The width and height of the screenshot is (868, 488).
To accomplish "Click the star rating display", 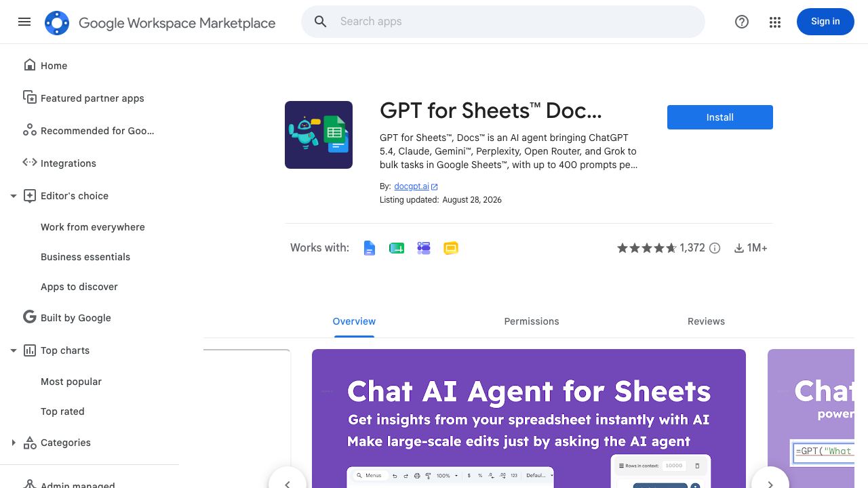I will pyautogui.click(x=647, y=248).
